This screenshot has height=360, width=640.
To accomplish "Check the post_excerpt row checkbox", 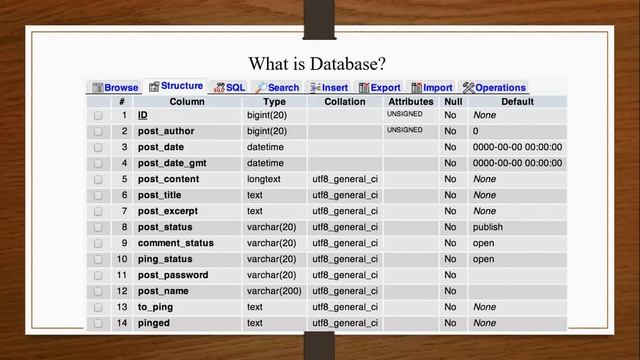I will pyautogui.click(x=98, y=211).
